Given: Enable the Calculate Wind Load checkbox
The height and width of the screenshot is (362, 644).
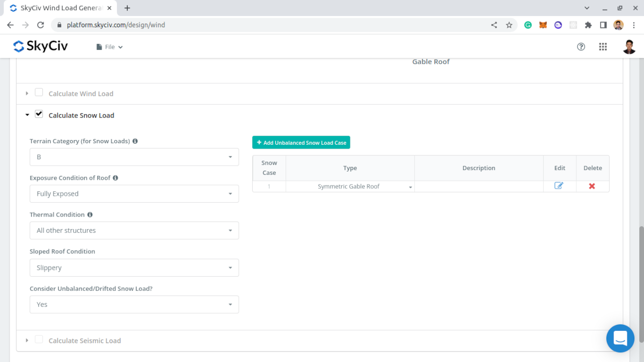Looking at the screenshot, I should click(x=39, y=93).
